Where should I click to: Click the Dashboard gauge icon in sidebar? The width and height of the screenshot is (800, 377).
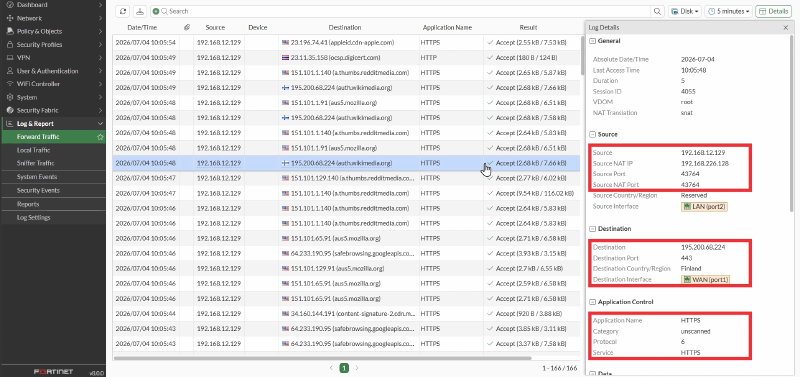[x=10, y=5]
